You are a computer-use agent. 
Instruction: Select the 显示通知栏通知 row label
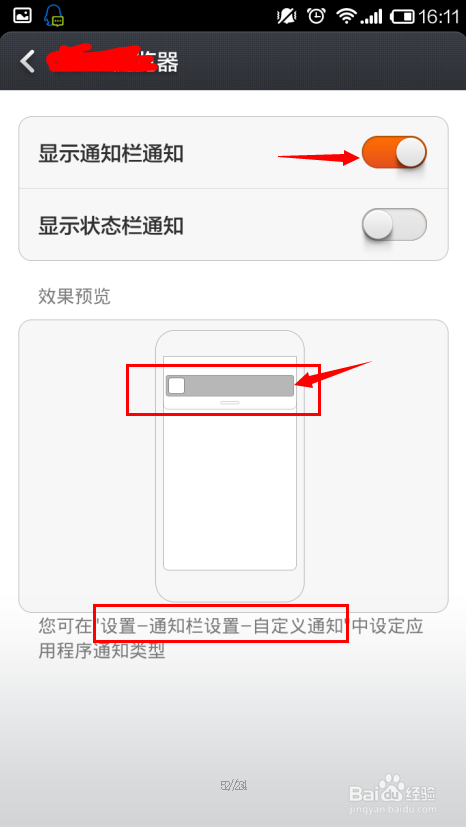[111, 154]
